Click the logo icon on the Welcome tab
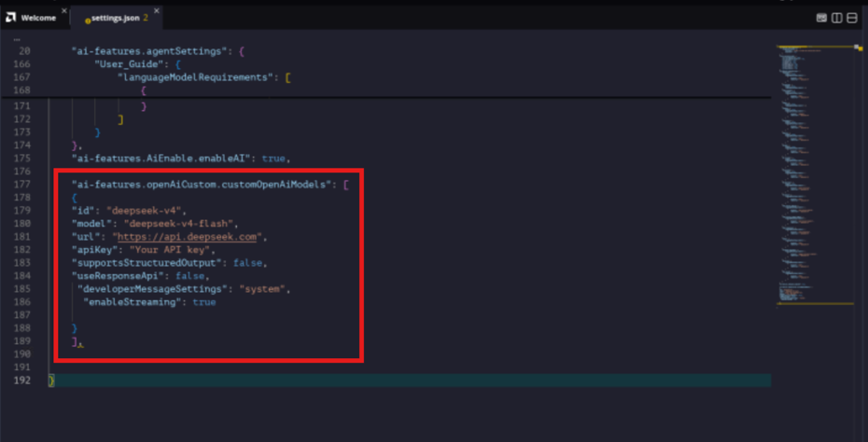This screenshot has width=868, height=442. click(10, 17)
